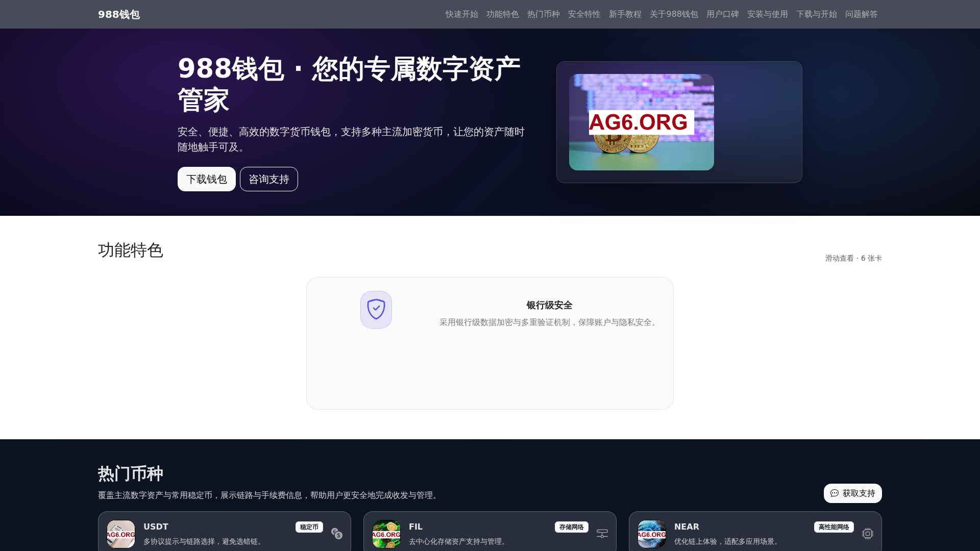Click the 获取支持 floating button

click(852, 493)
